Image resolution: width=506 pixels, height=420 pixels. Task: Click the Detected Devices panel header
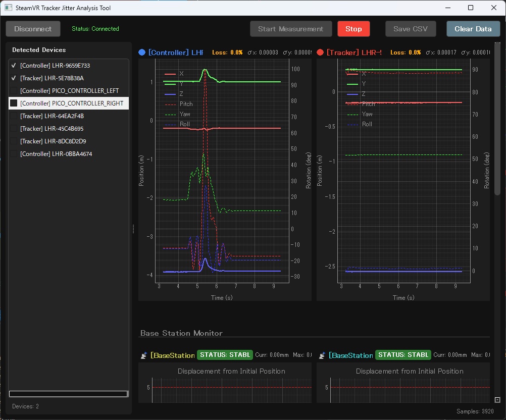pos(38,50)
